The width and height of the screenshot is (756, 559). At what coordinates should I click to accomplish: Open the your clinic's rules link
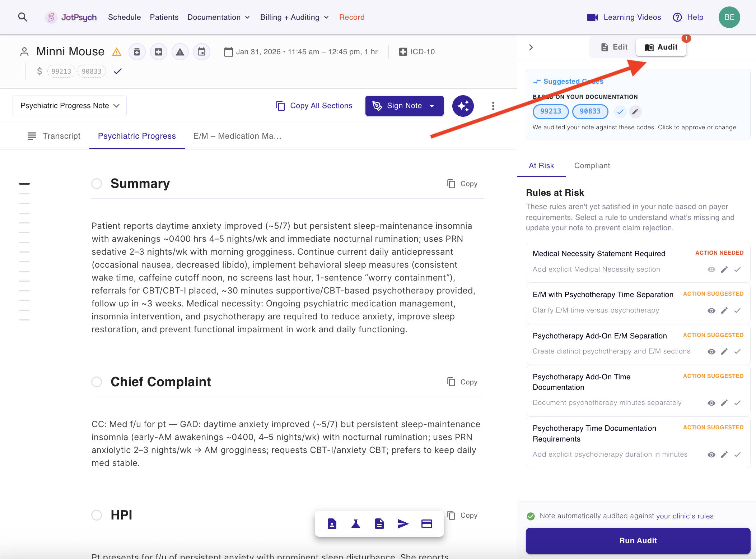(x=685, y=516)
